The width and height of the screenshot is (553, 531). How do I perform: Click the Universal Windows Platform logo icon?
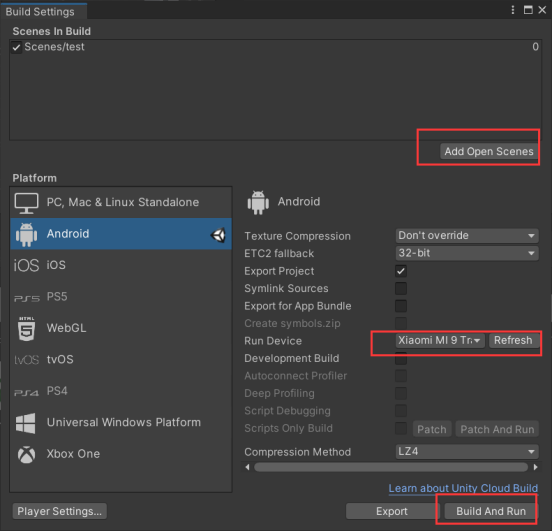[26, 423]
